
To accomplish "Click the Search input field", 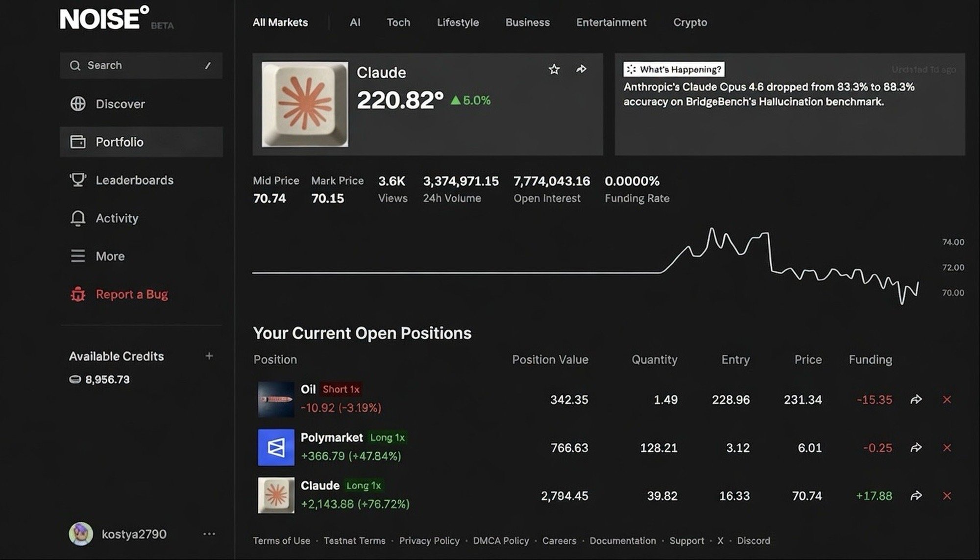I will (141, 66).
